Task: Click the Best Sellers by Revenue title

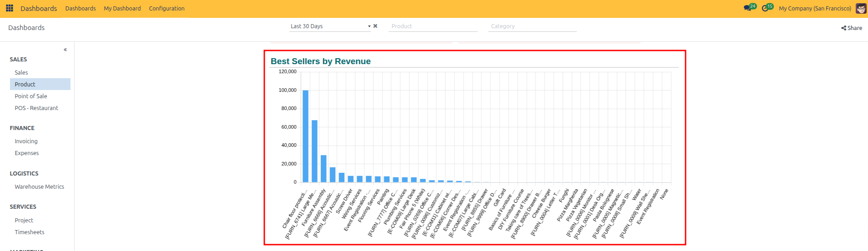Action: [321, 61]
